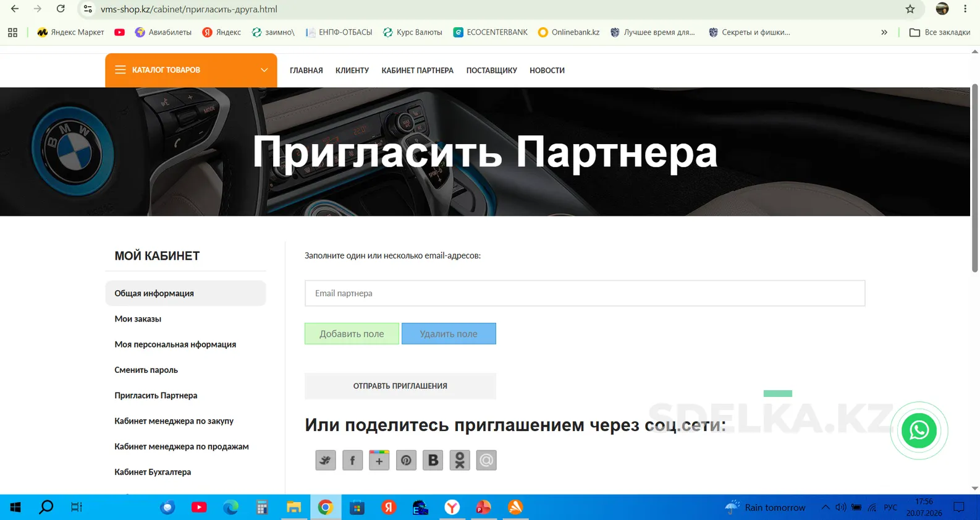Share through Mail.ru @ icon

(486, 460)
